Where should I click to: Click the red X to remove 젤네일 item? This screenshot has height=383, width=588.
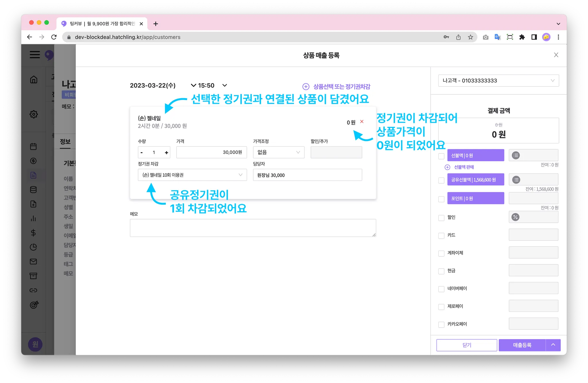362,121
